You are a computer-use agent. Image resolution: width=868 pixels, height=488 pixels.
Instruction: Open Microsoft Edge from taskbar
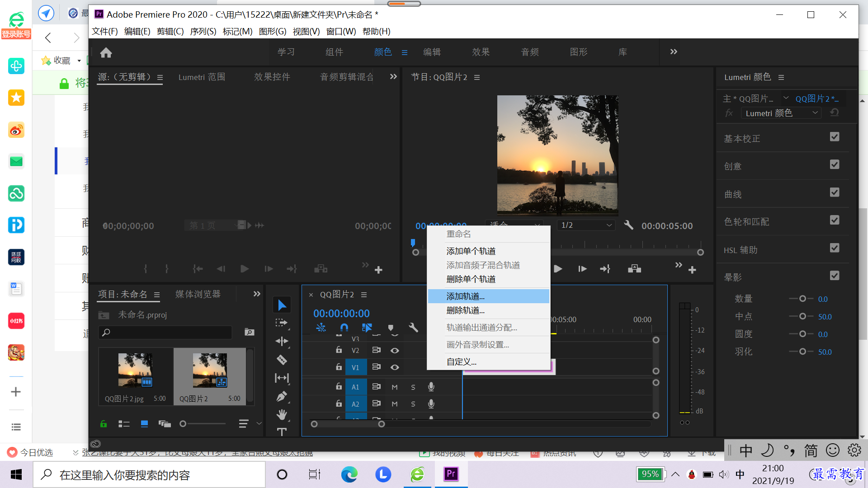pos(349,474)
